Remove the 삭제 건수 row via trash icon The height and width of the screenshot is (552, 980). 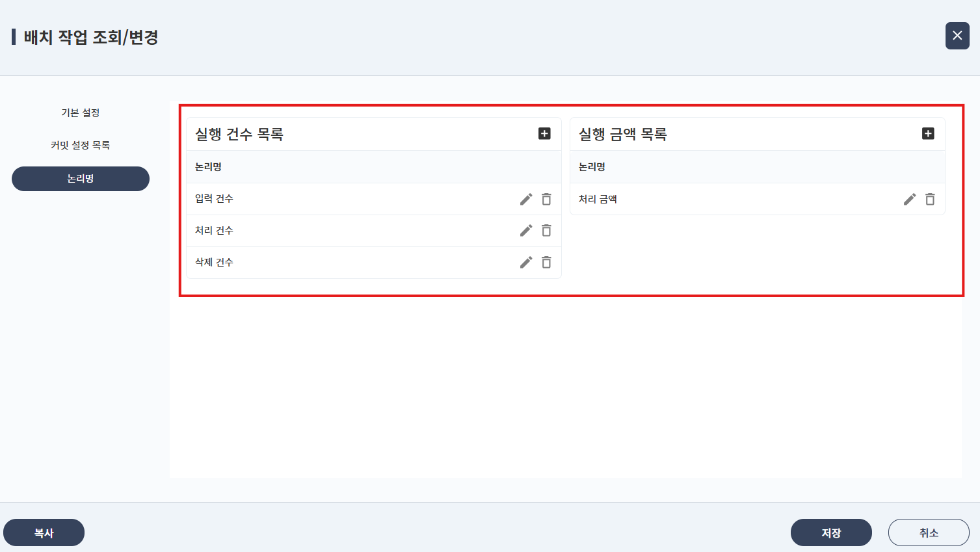pos(546,262)
